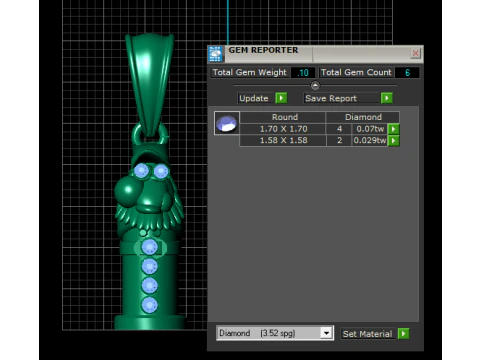The height and width of the screenshot is (360, 480).
Task: Select the belt buckle gem on the model
Action: tap(150, 247)
